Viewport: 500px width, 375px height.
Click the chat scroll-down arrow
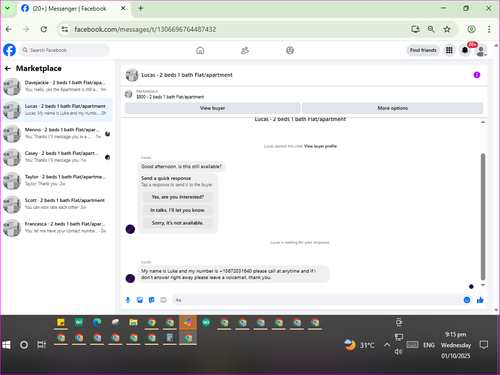tap(483, 285)
